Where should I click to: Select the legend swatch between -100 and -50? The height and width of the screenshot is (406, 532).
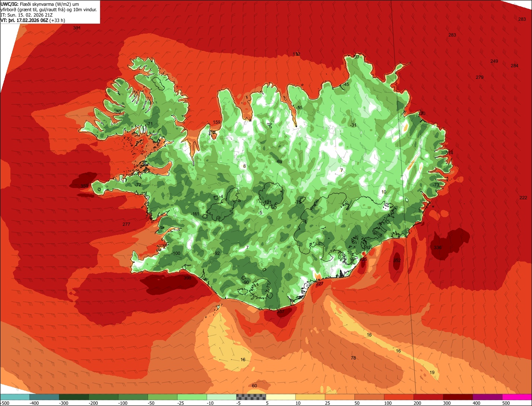pyautogui.click(x=133, y=397)
